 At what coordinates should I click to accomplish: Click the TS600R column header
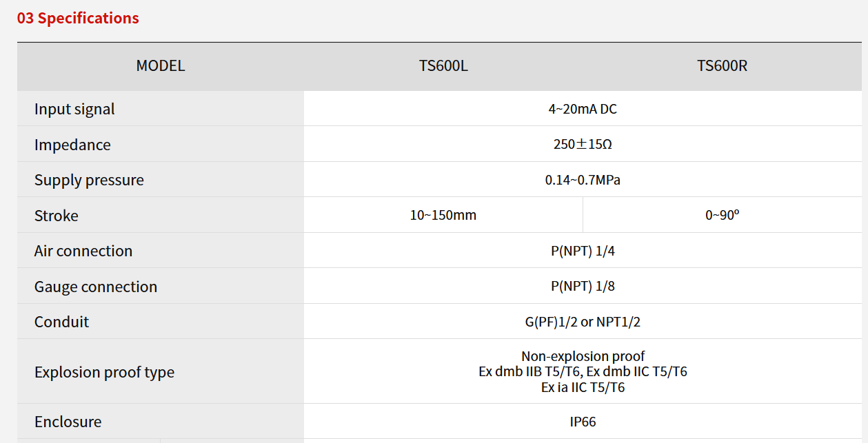click(x=722, y=66)
